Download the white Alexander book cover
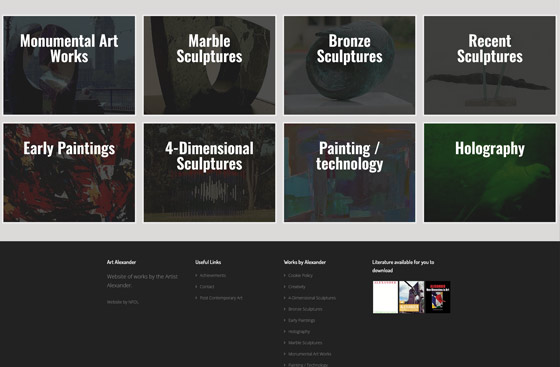This screenshot has width=560, height=367. click(385, 297)
